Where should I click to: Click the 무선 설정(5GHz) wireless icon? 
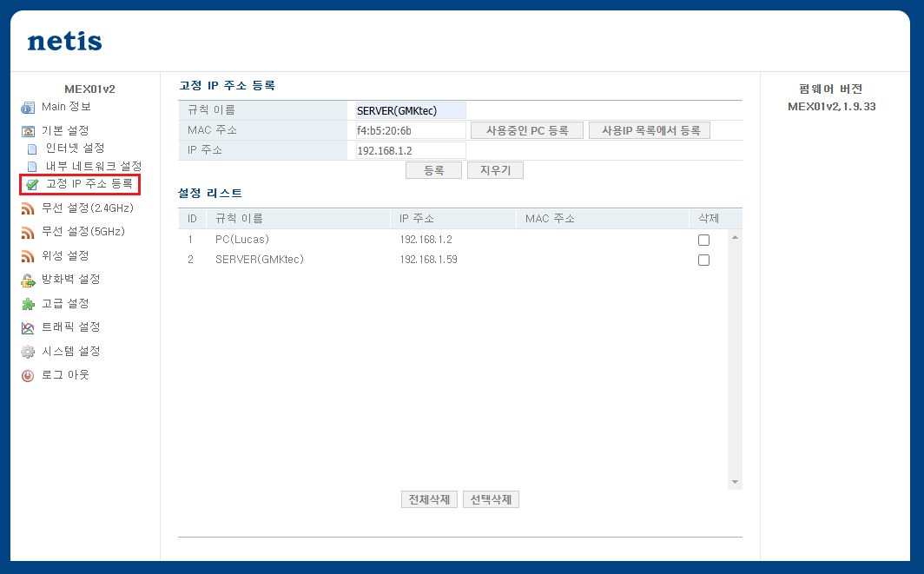point(28,233)
